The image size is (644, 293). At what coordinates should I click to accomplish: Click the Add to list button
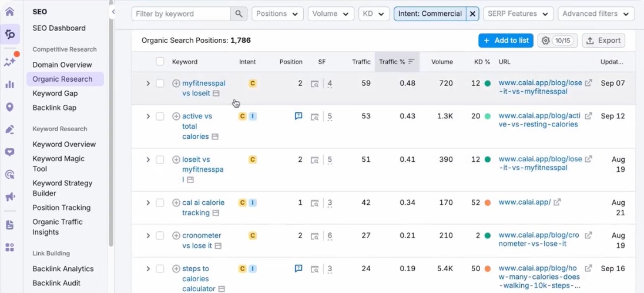coord(505,41)
